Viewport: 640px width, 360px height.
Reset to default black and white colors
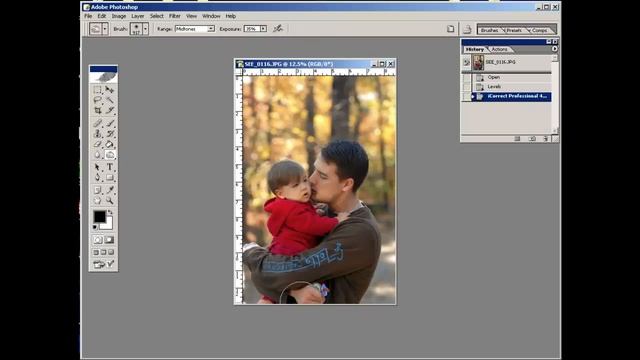point(95,227)
